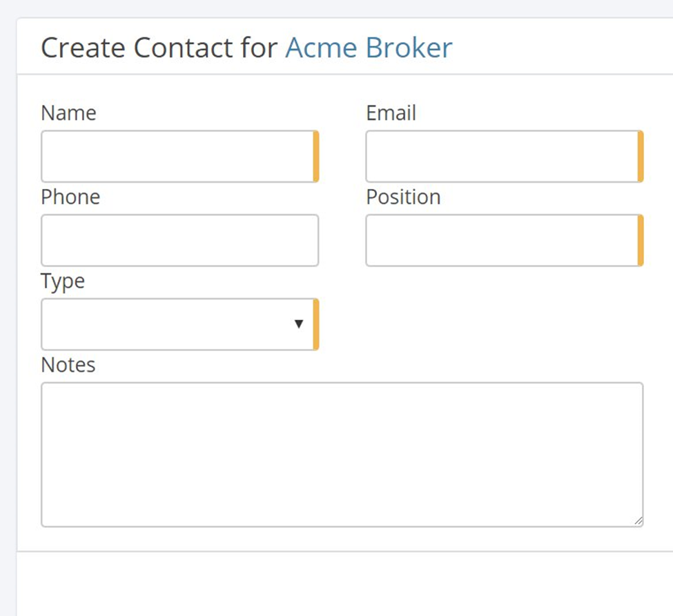Open the Acme Broker link
673x616 pixels.
pos(369,48)
